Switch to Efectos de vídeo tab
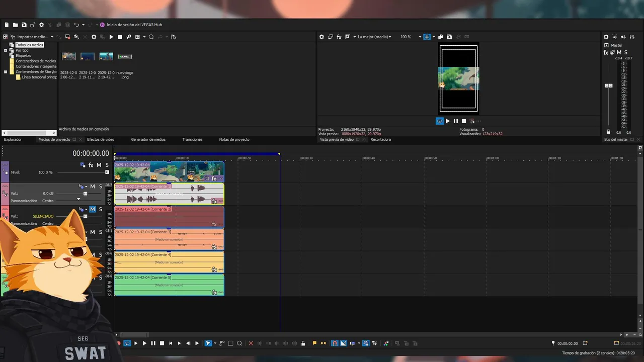 101,139
